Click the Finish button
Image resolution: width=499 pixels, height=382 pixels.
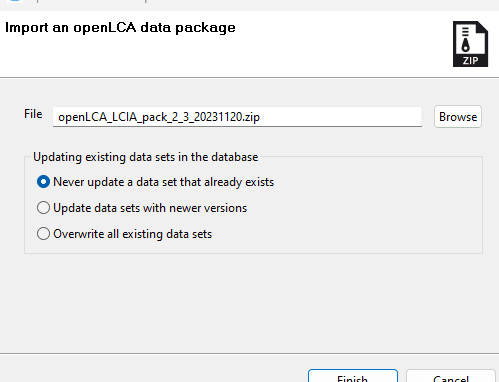[x=353, y=376]
